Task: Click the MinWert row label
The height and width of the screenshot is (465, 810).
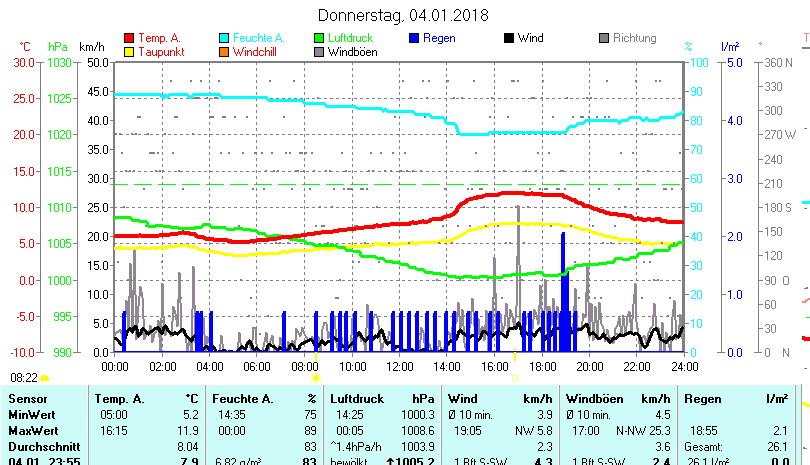Action: click(x=31, y=414)
